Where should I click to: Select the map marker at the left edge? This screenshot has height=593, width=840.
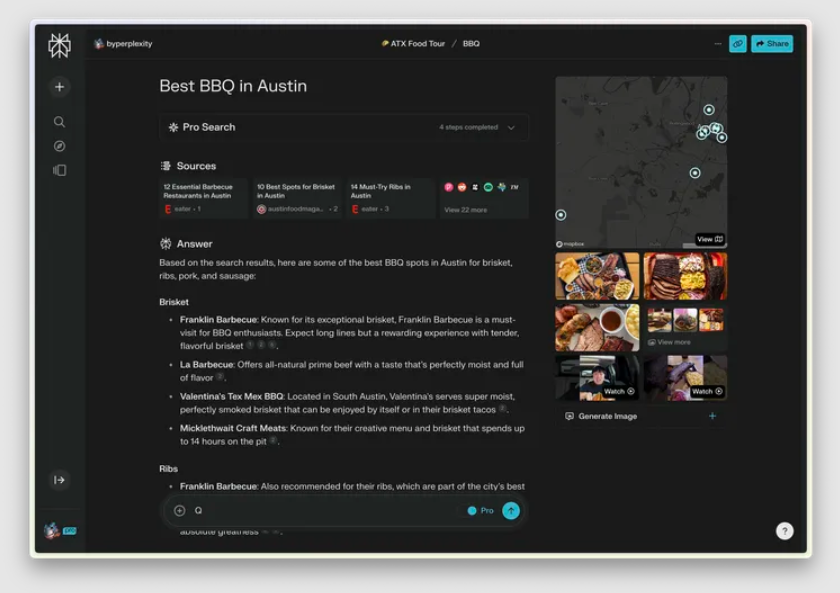click(x=560, y=215)
